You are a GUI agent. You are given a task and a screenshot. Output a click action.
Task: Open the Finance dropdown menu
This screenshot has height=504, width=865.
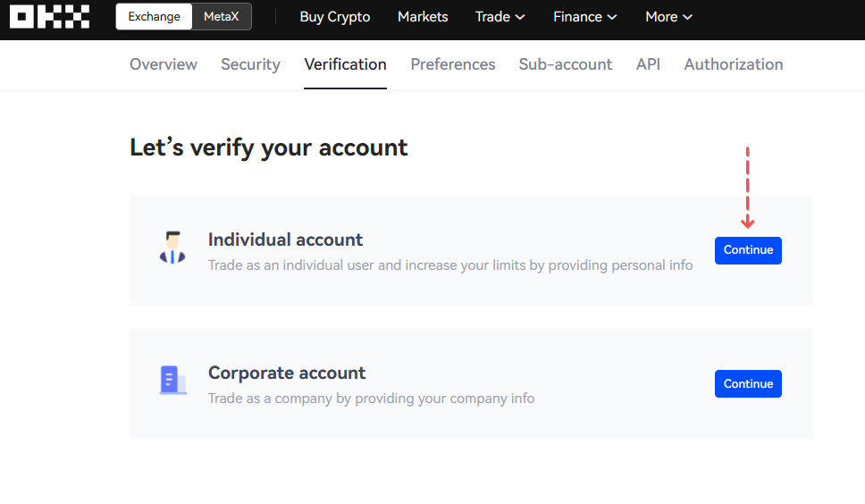tap(584, 17)
